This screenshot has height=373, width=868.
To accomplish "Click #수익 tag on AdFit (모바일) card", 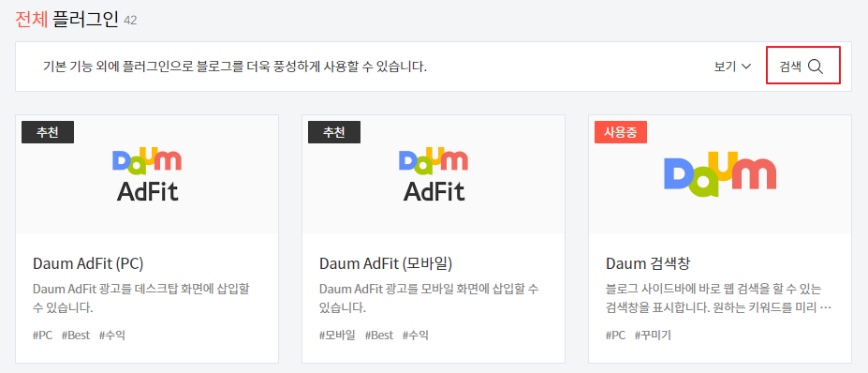I will point(415,336).
